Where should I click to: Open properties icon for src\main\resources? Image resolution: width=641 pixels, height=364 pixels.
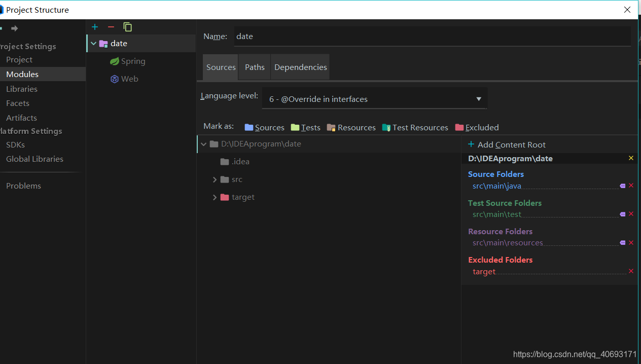pyautogui.click(x=623, y=243)
